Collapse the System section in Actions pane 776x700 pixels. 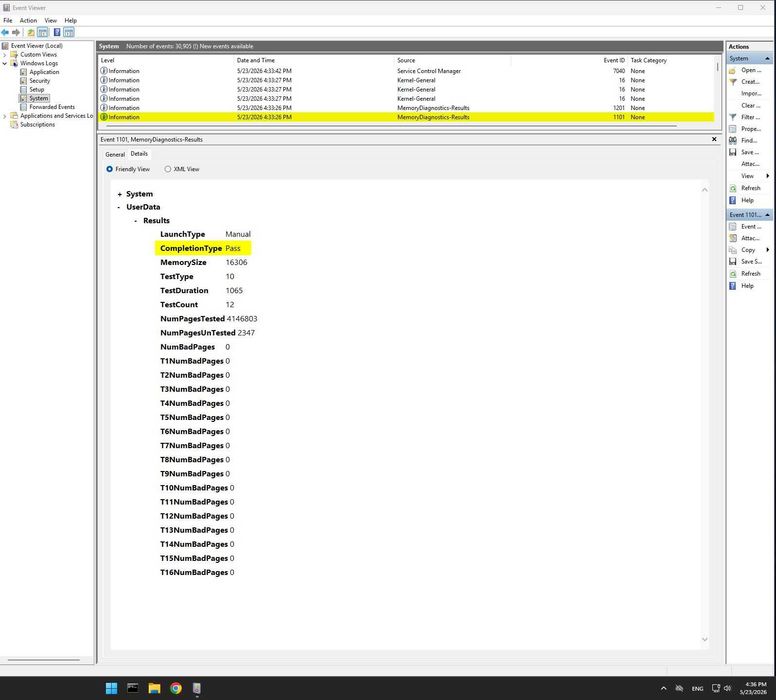[767, 58]
